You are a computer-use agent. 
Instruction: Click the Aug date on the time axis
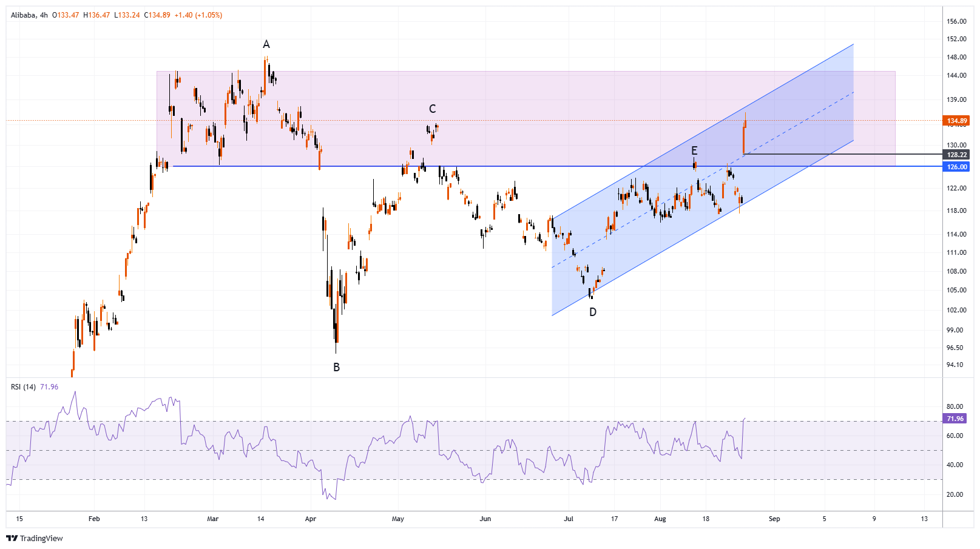(x=660, y=519)
